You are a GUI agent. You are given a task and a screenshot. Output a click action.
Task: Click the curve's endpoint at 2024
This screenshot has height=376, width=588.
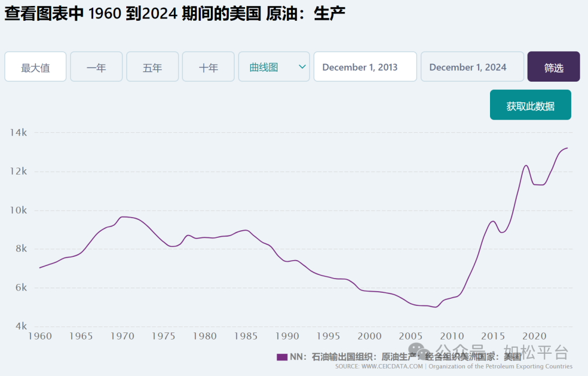click(567, 148)
